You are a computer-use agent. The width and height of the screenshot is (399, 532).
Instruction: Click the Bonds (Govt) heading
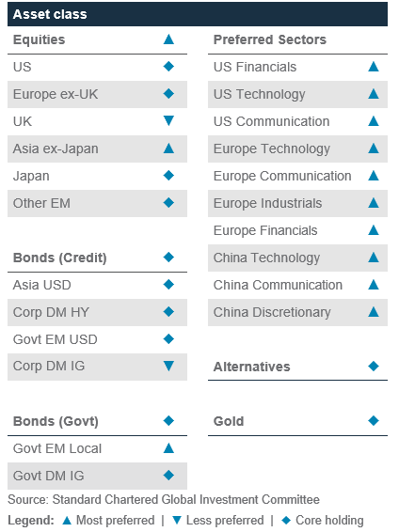56,421
